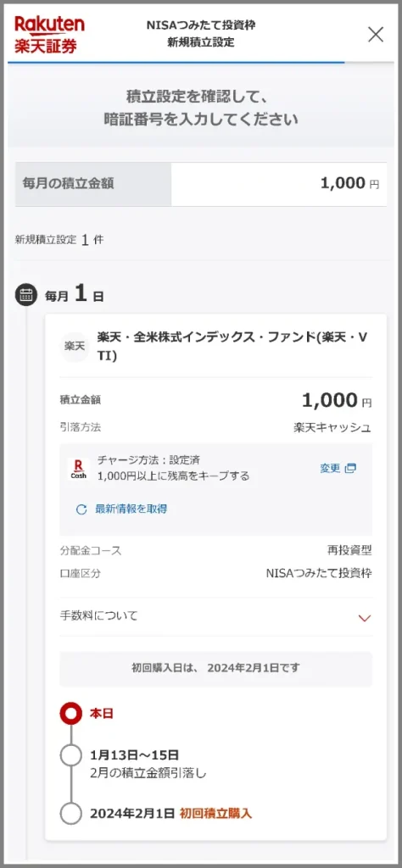Expand the 手数料について section
The height and width of the screenshot is (868, 402).
pyautogui.click(x=216, y=615)
